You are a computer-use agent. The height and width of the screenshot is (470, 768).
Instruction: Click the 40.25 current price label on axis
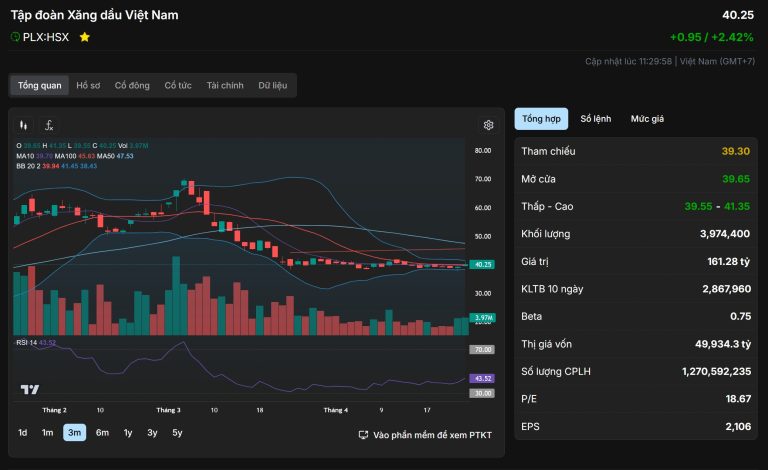pyautogui.click(x=482, y=264)
